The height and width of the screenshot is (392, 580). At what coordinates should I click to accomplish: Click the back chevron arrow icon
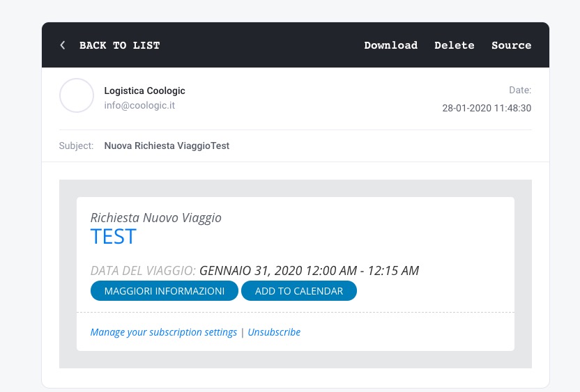(x=63, y=45)
